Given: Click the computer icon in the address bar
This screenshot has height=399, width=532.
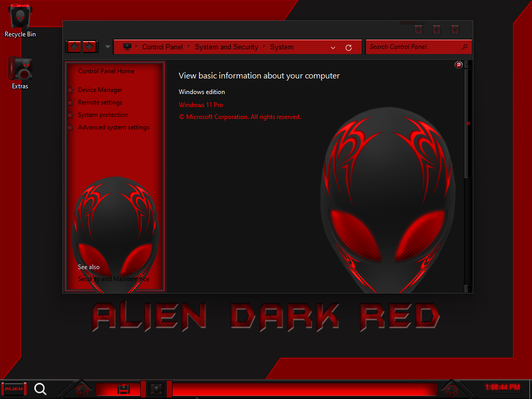Looking at the screenshot, I should point(127,46).
